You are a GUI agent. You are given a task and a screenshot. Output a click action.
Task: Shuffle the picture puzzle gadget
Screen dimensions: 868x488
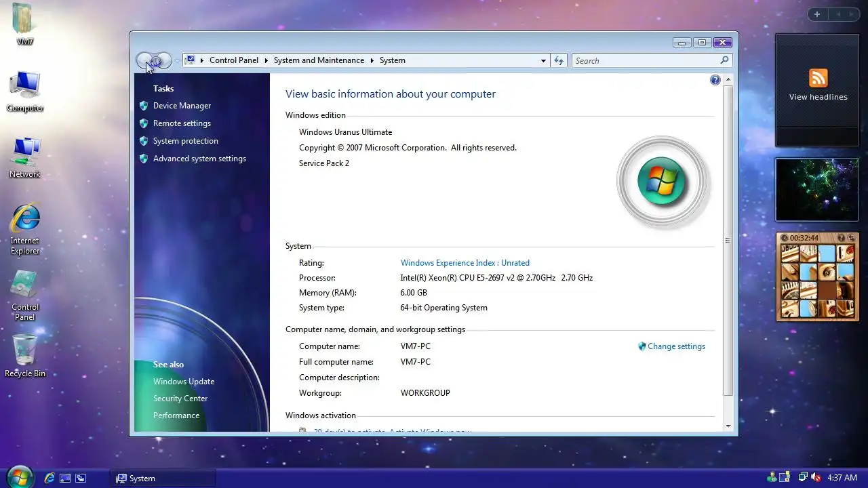coord(852,238)
